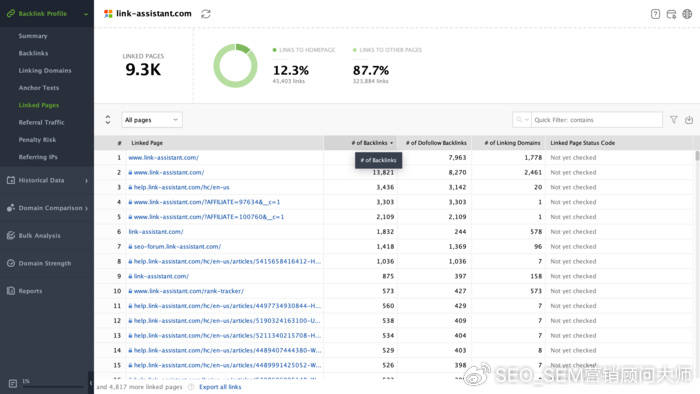Expand Domain Comparison submenu
700x394 pixels.
[47, 208]
